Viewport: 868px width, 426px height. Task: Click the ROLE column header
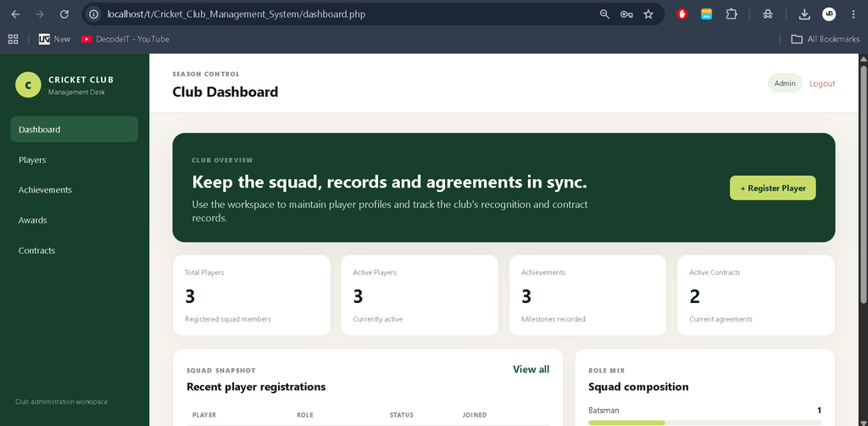click(x=305, y=415)
